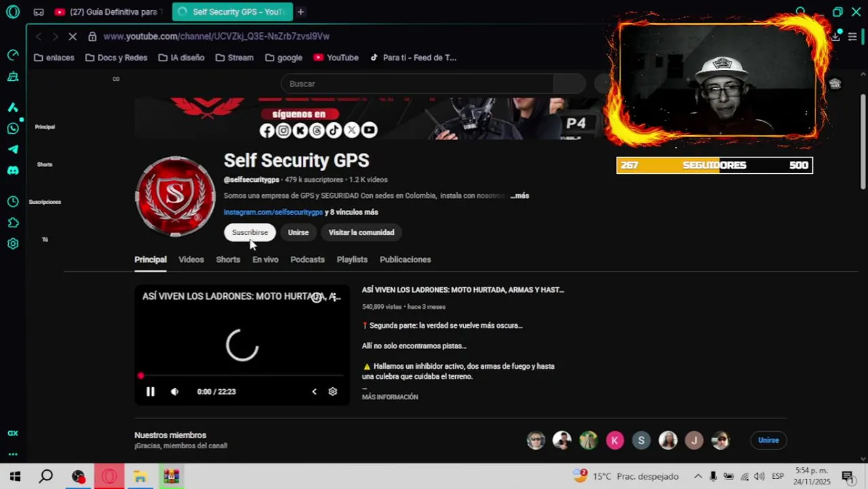The width and height of the screenshot is (868, 489).
Task: Open browser tab search magnifier icon
Action: (801, 12)
